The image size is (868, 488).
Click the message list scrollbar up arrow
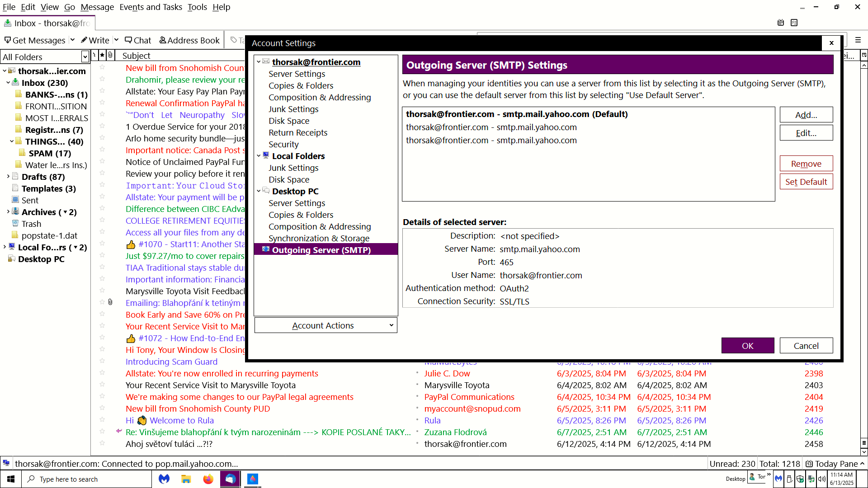pyautogui.click(x=864, y=66)
